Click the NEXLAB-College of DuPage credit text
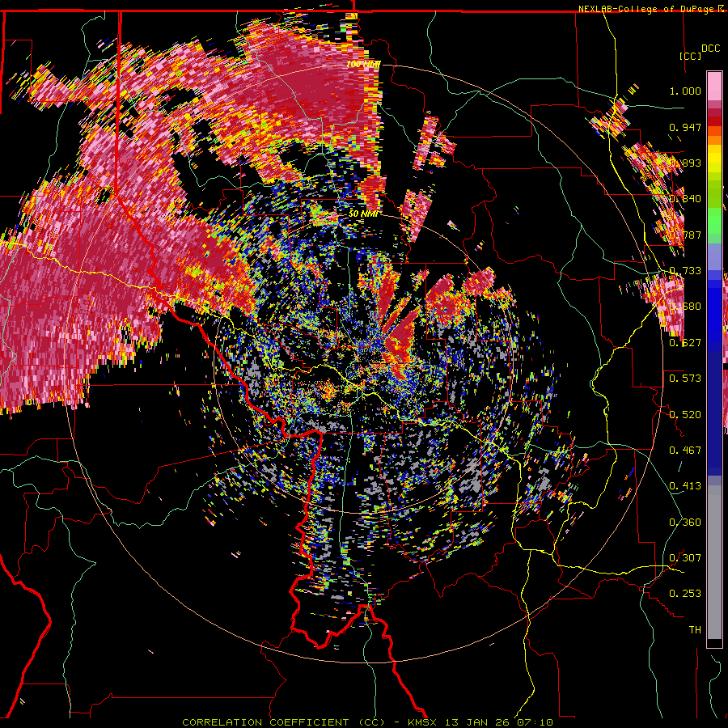This screenshot has height=728, width=728. click(646, 9)
